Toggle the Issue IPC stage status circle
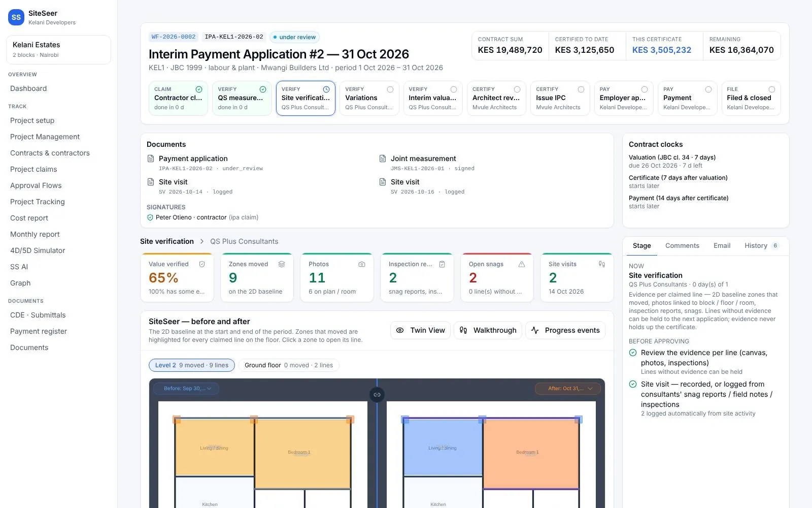The height and width of the screenshot is (508, 812). (x=581, y=89)
